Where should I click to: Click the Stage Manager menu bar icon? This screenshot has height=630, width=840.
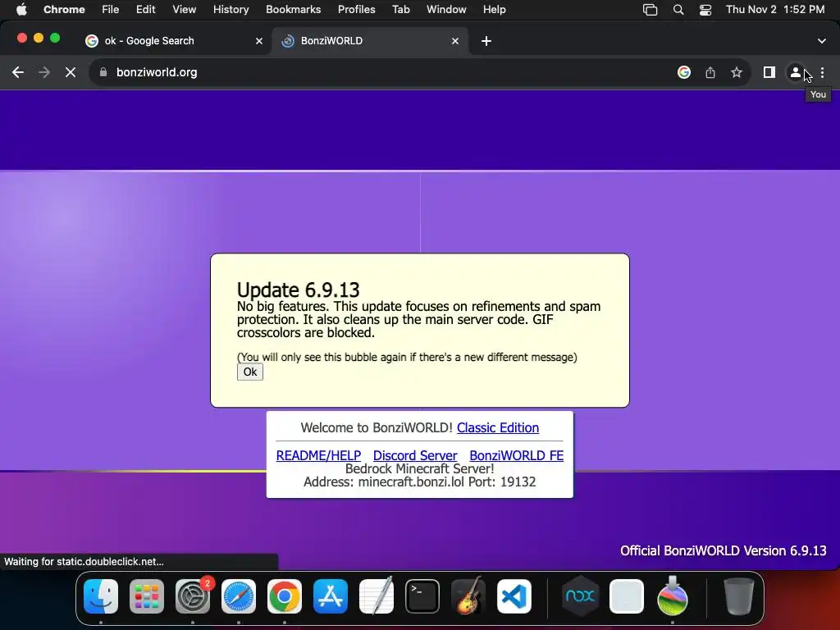[650, 10]
